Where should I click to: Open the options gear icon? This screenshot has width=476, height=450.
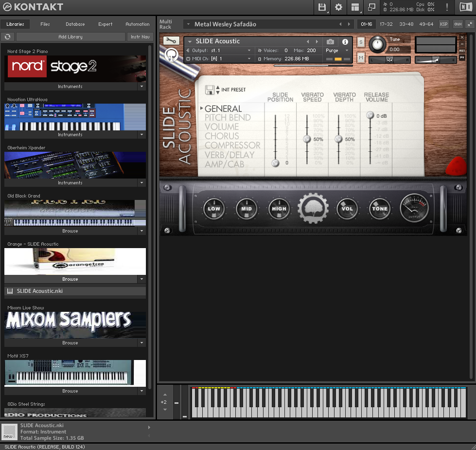pos(338,7)
